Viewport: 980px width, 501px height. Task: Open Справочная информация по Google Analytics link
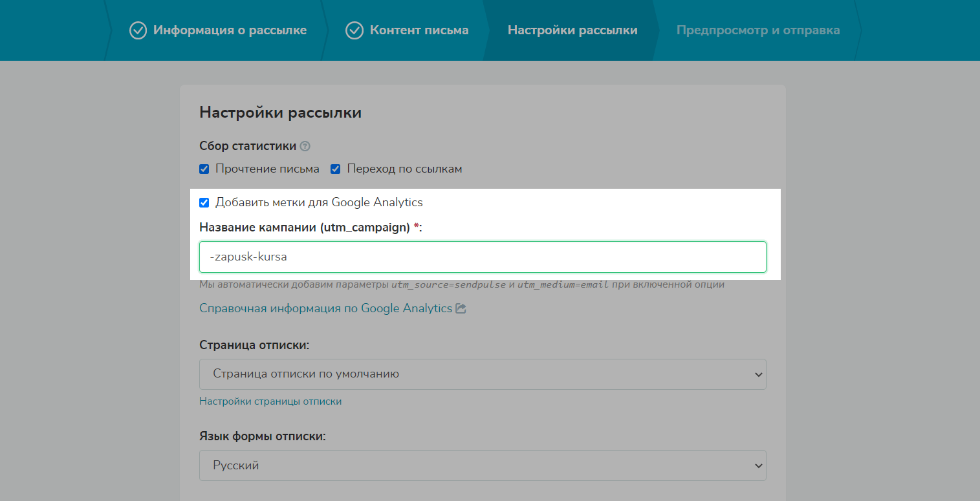(325, 308)
